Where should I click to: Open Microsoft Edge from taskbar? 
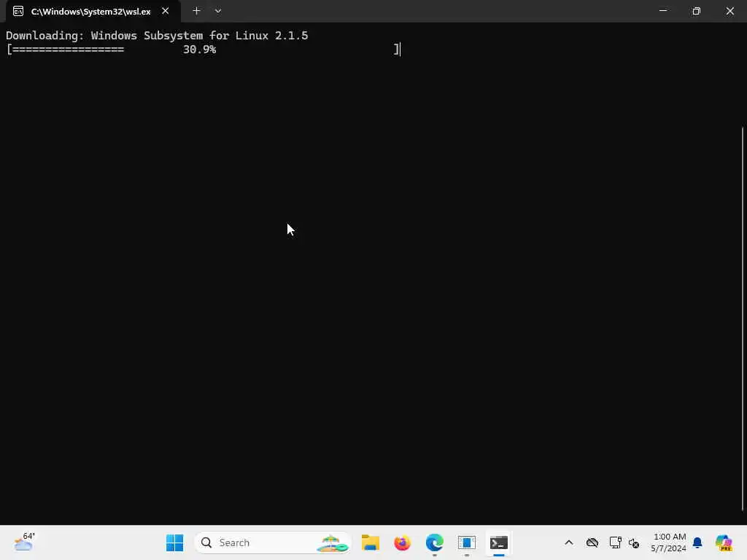(x=435, y=542)
